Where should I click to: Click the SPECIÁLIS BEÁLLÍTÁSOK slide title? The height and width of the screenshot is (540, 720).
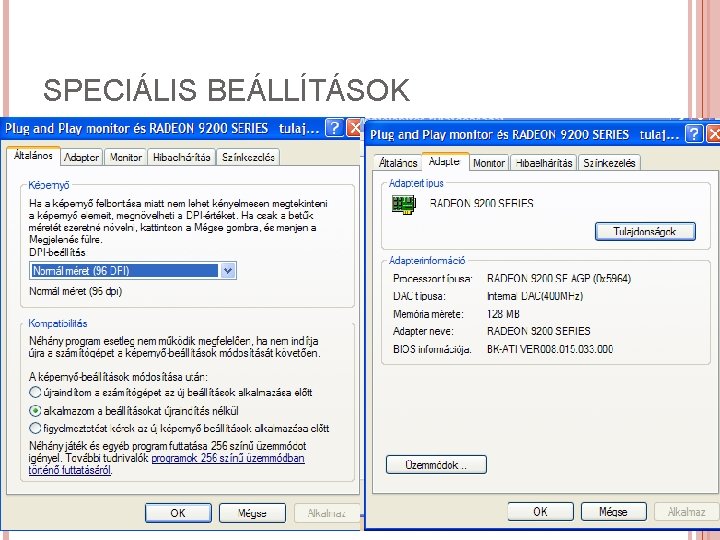226,90
